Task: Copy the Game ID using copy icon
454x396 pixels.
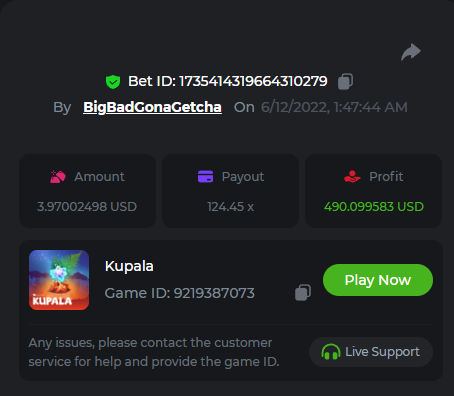Action: click(303, 293)
